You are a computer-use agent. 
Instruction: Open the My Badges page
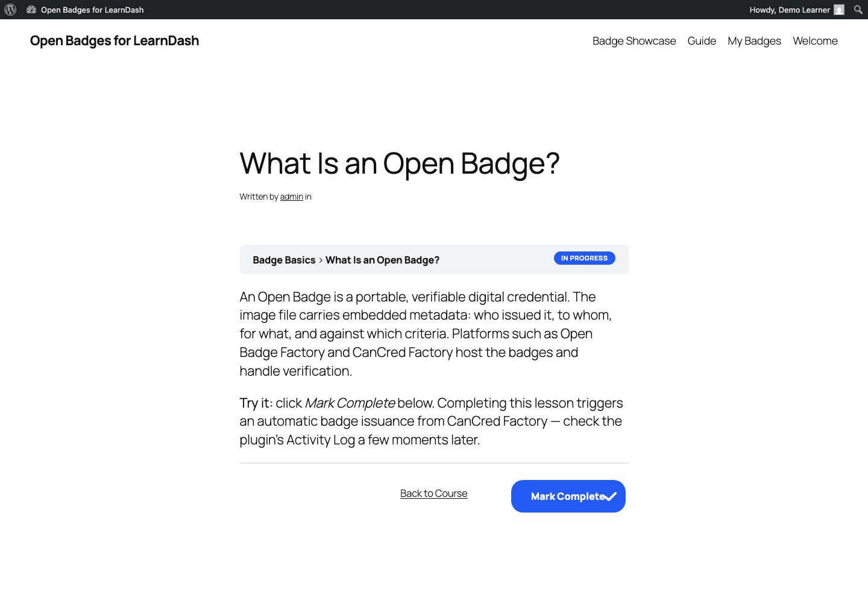(754, 41)
